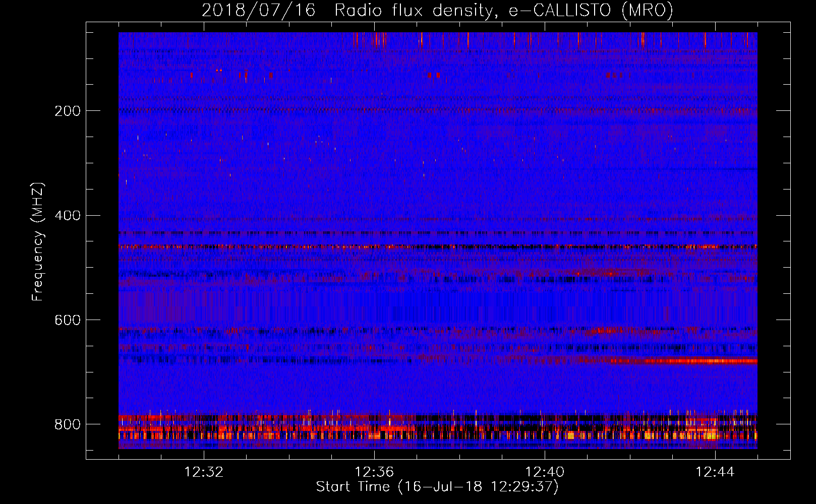The image size is (816, 504).
Task: Click the 12:36 time tick label
Action: [374, 472]
